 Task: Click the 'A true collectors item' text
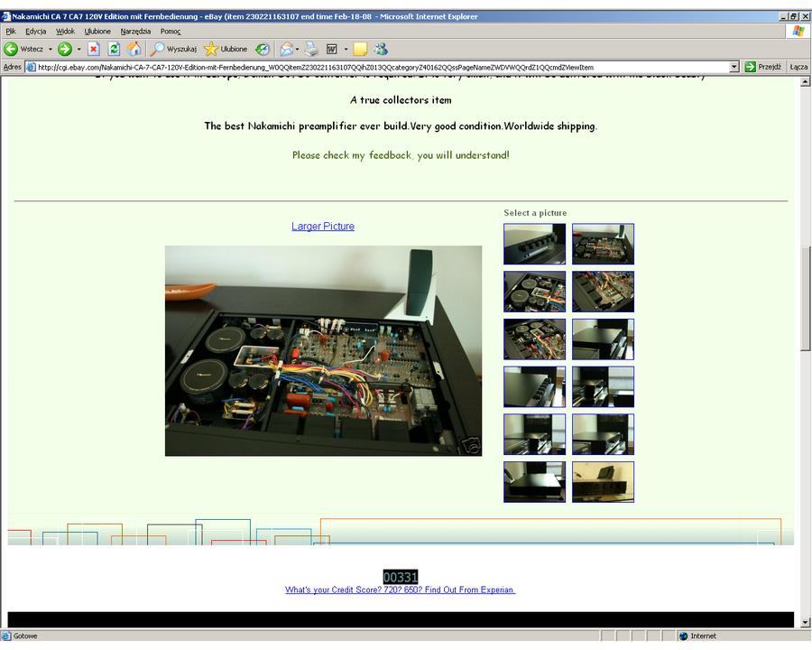coord(401,100)
